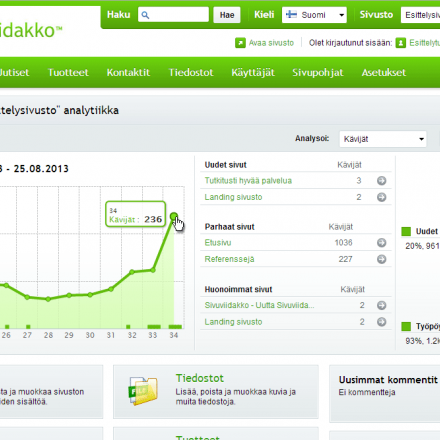Open arrow for Landing sivusto under Huonoimmat sivut
Screen dimensions: 440x440
(381, 322)
